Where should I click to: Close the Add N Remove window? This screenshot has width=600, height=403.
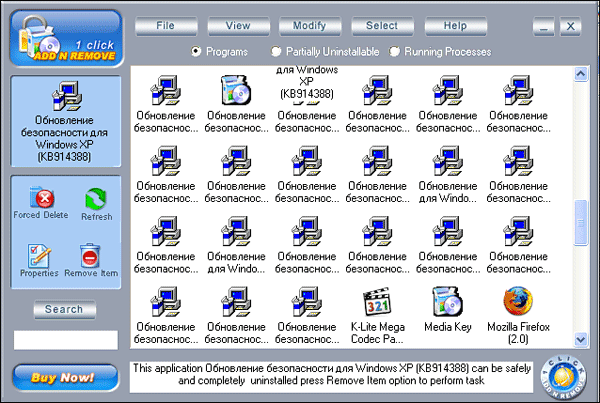coord(570,26)
